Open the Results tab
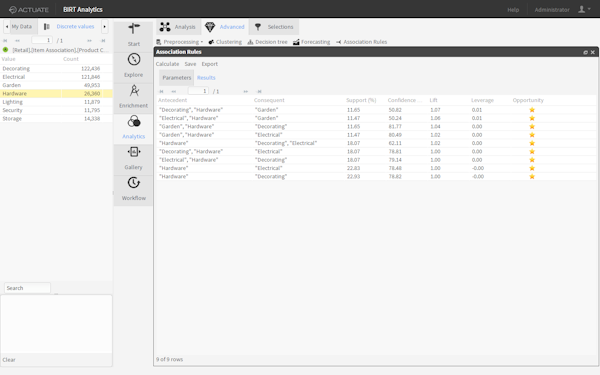Image resolution: width=600 pixels, height=375 pixels. tap(206, 78)
